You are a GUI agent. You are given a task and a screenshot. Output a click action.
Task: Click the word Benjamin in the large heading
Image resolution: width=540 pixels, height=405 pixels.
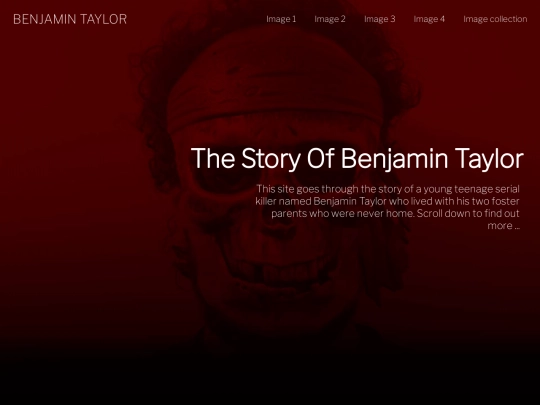pos(394,158)
